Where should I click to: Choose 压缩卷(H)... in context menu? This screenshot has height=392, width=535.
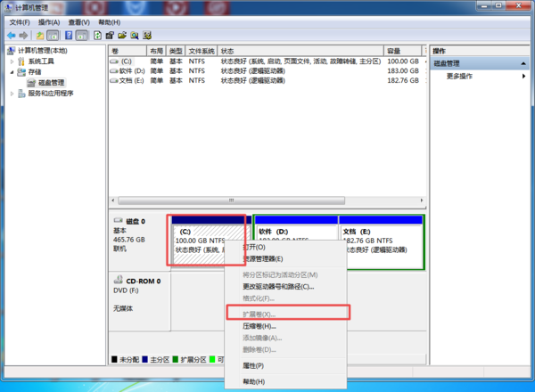(285, 326)
